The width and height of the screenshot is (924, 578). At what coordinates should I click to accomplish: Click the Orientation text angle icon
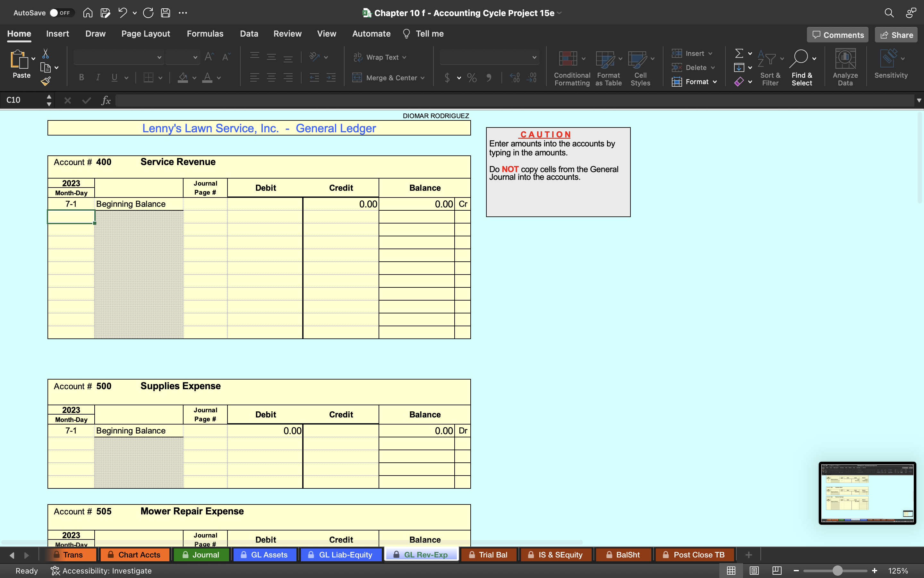(x=314, y=57)
